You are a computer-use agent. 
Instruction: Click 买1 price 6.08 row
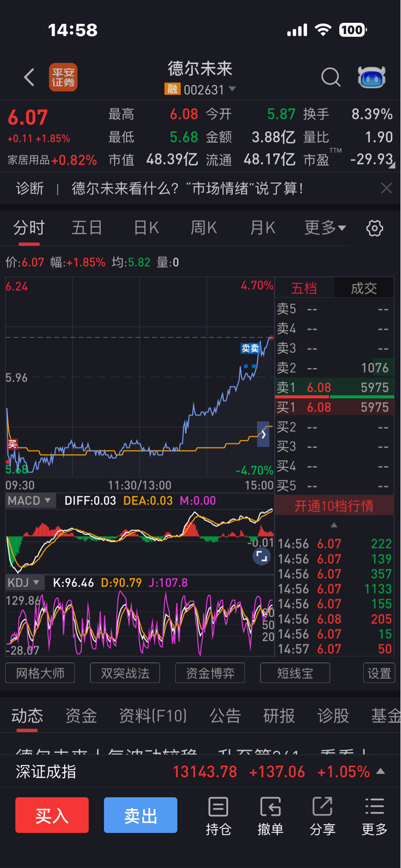pyautogui.click(x=334, y=407)
